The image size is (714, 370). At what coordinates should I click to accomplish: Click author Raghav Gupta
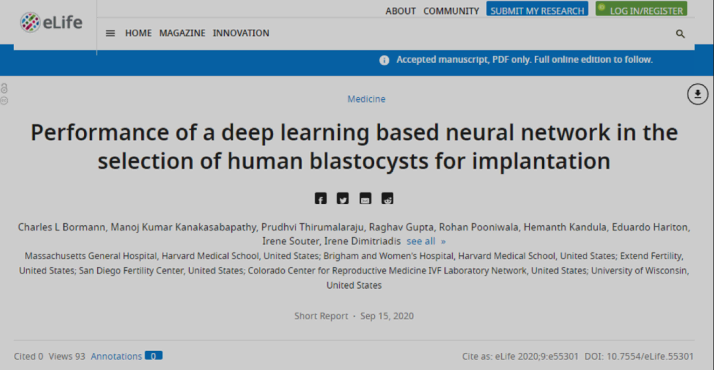(401, 227)
